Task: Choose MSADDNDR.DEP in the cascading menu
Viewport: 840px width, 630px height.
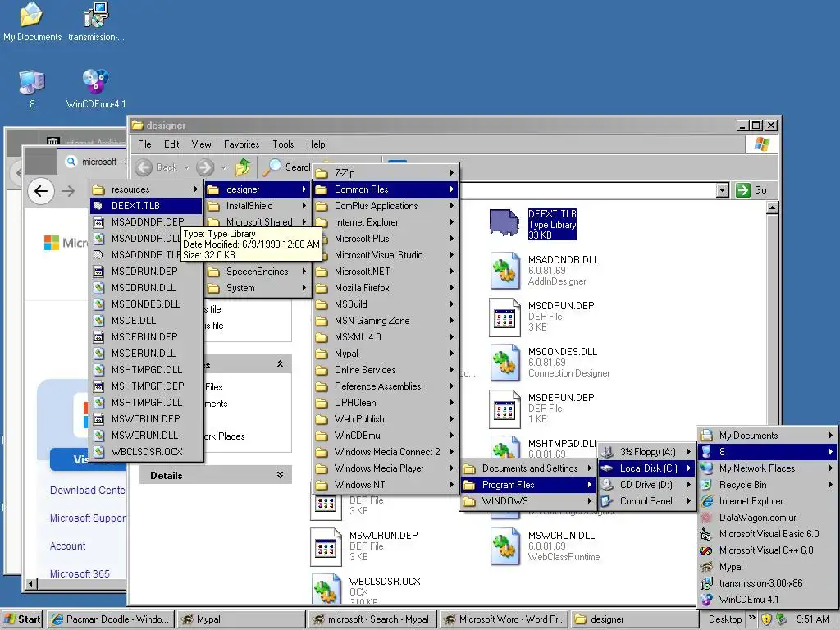Action: [x=147, y=221]
